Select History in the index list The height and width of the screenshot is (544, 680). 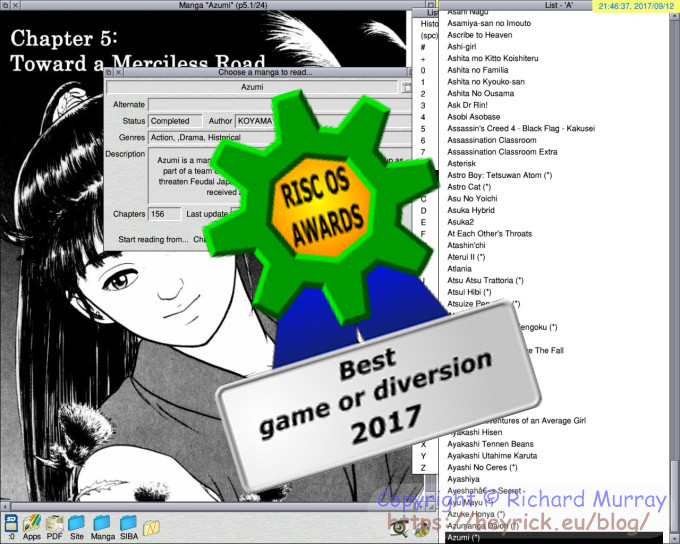click(x=429, y=23)
